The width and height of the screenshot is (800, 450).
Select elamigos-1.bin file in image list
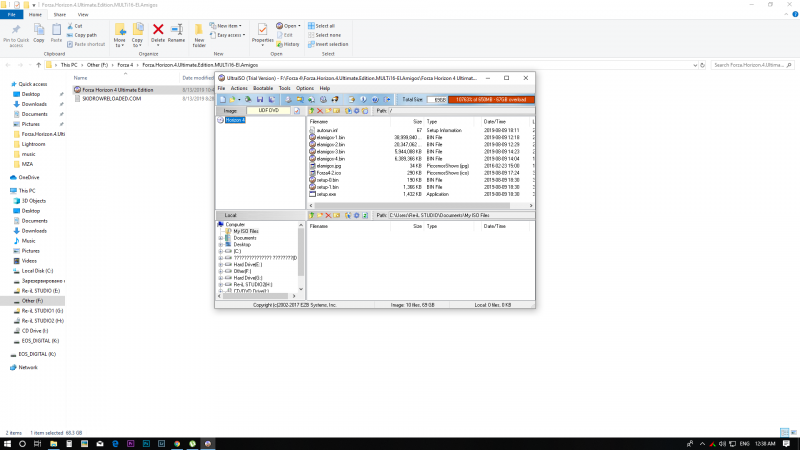tap(329, 137)
